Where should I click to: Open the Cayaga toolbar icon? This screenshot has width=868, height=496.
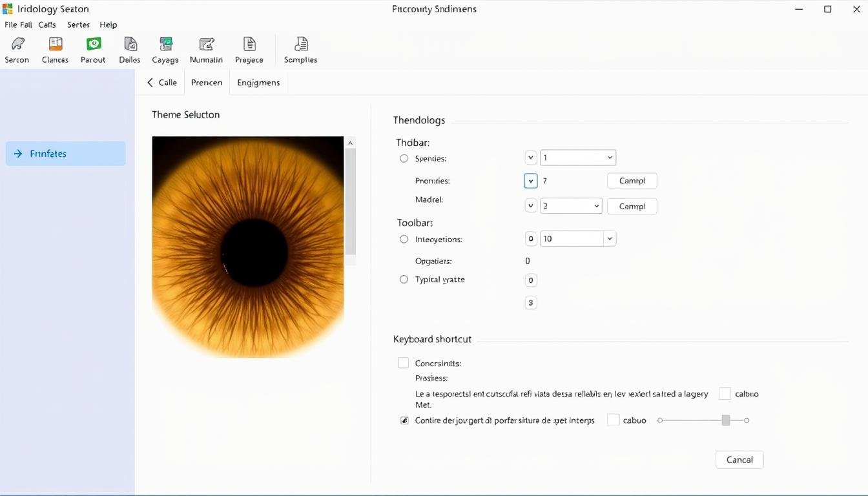[165, 45]
